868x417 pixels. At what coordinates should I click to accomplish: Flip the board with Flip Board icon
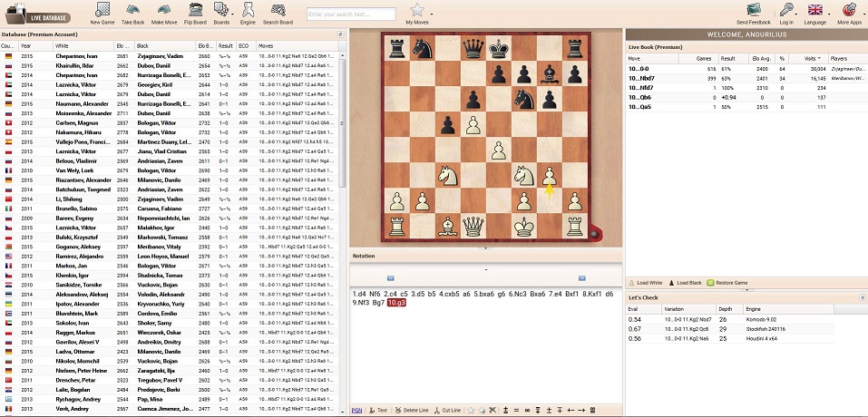pos(195,9)
